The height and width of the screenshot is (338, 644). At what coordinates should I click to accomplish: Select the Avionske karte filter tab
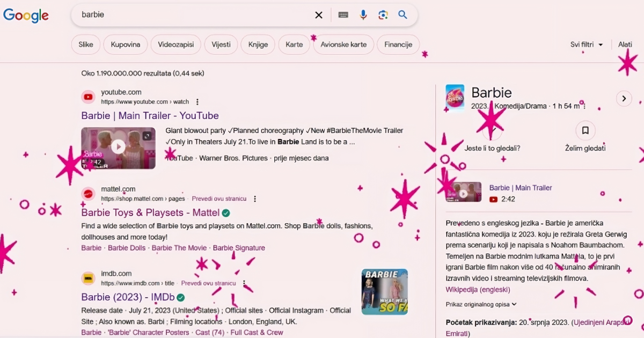click(343, 45)
